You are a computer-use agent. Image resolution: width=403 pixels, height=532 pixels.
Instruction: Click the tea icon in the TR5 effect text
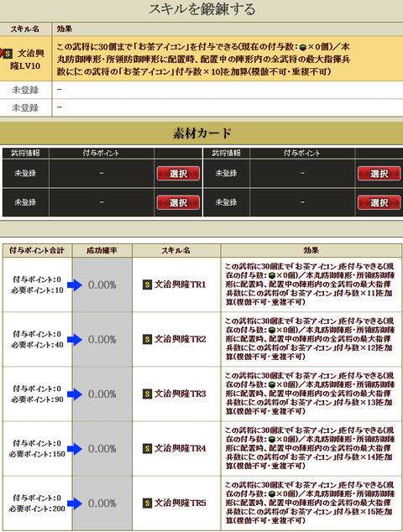pyautogui.click(x=272, y=494)
